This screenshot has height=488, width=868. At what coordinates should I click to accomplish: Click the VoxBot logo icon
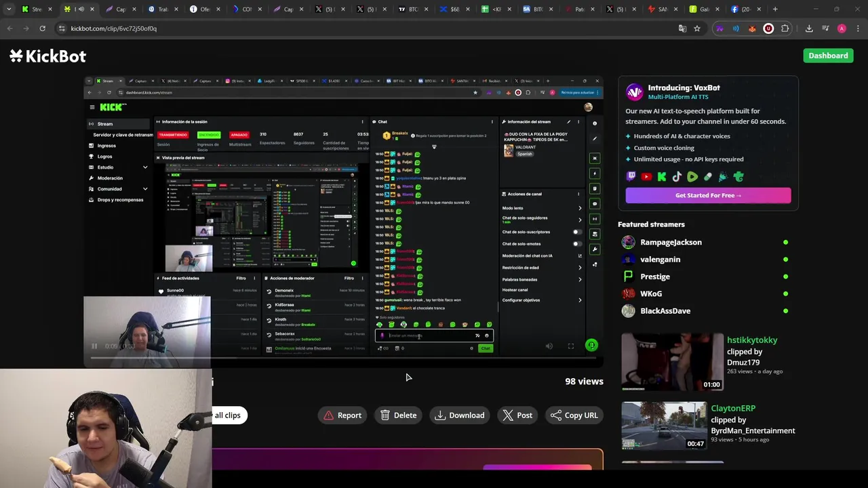pos(635,92)
